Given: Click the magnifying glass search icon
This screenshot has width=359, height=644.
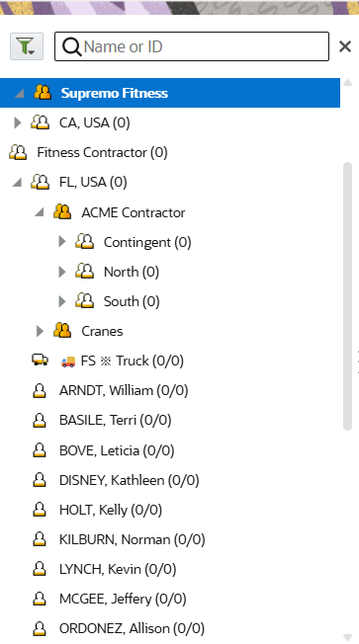Looking at the screenshot, I should point(72,46).
